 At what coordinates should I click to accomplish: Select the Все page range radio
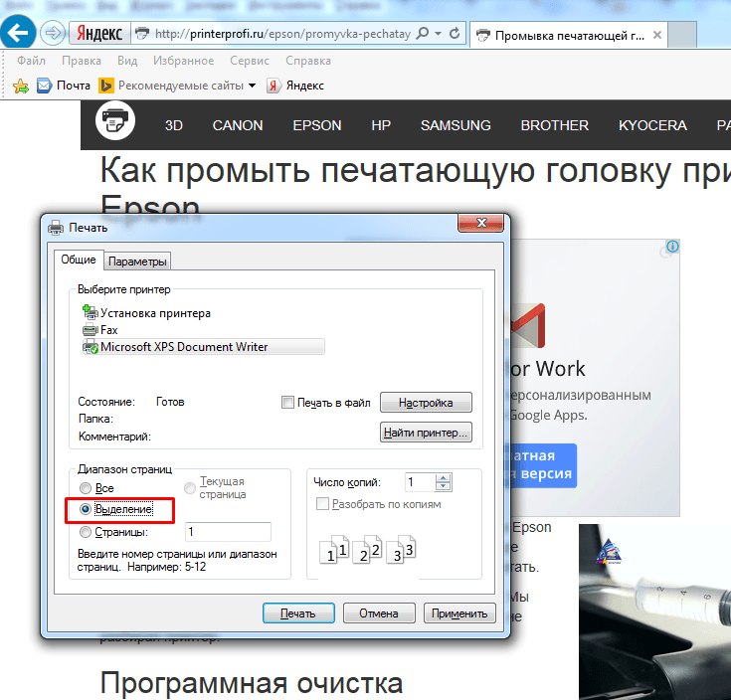tap(86, 488)
